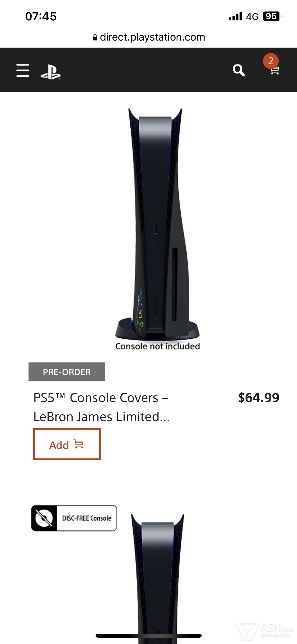Tap the cart badge showing 2

[271, 61]
